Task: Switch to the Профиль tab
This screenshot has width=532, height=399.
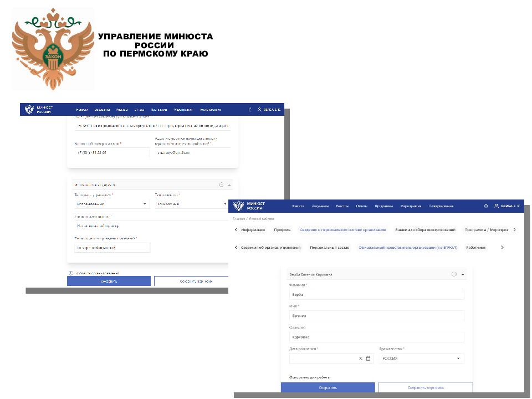Action: pyautogui.click(x=282, y=229)
